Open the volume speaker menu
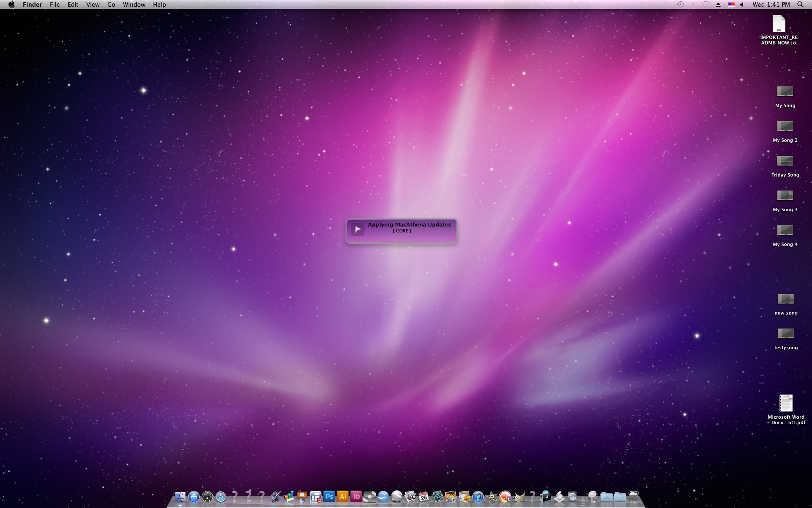This screenshot has height=508, width=812. click(x=742, y=5)
